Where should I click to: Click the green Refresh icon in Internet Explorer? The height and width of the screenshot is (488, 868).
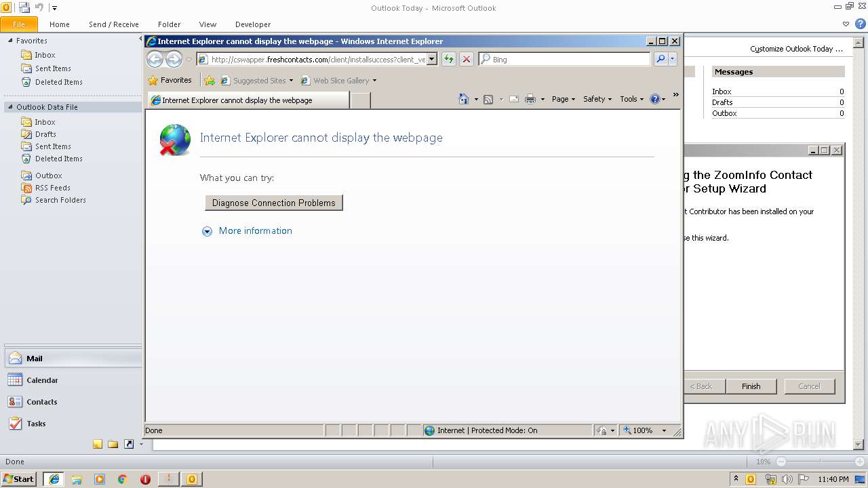pyautogui.click(x=448, y=60)
